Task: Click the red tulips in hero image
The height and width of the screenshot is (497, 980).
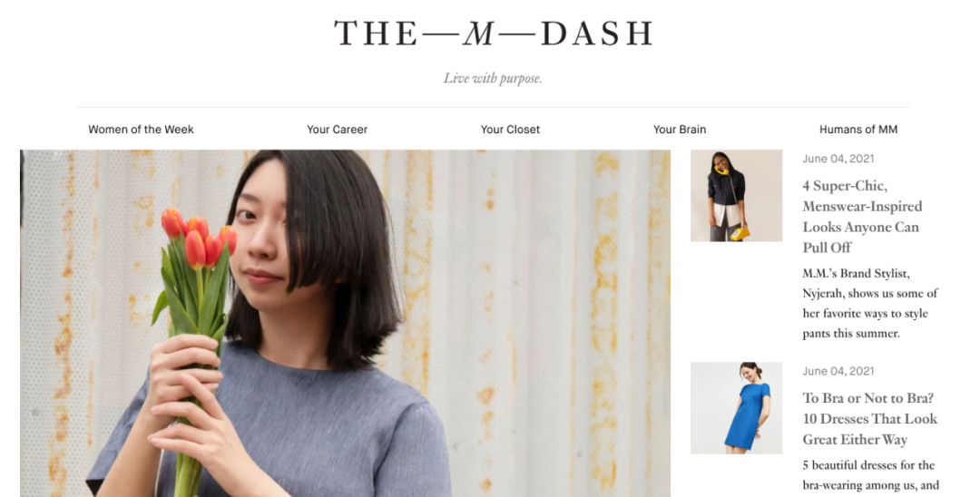Action: coord(199,239)
